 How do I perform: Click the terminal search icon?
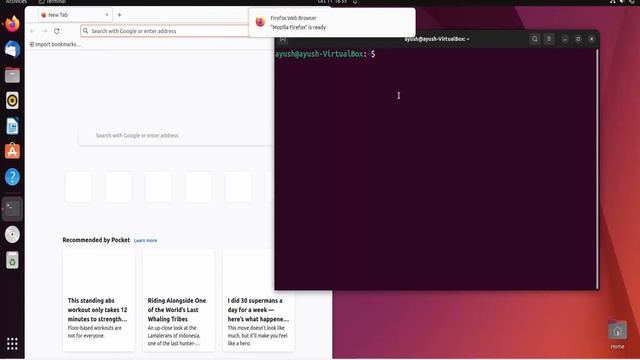[x=535, y=39]
